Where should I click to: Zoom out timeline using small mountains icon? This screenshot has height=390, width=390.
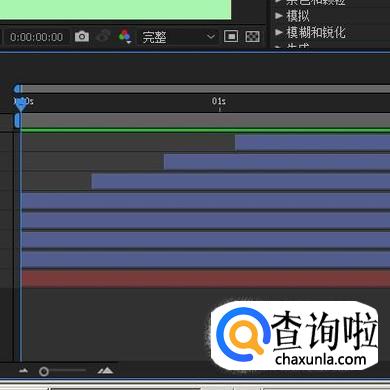click(23, 370)
